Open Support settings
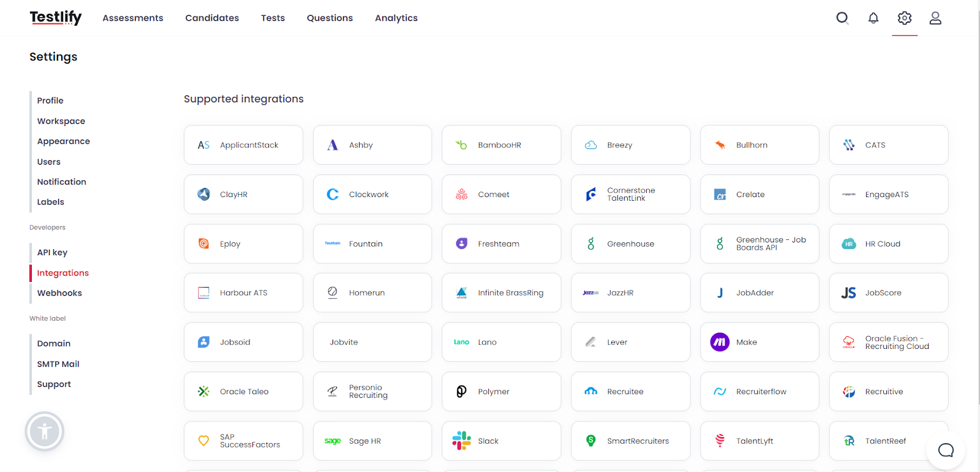 (x=54, y=384)
